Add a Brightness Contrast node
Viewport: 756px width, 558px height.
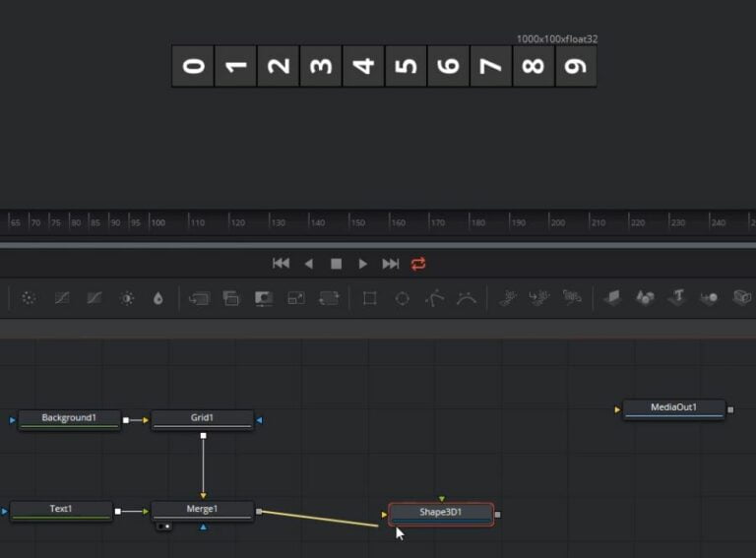127,299
